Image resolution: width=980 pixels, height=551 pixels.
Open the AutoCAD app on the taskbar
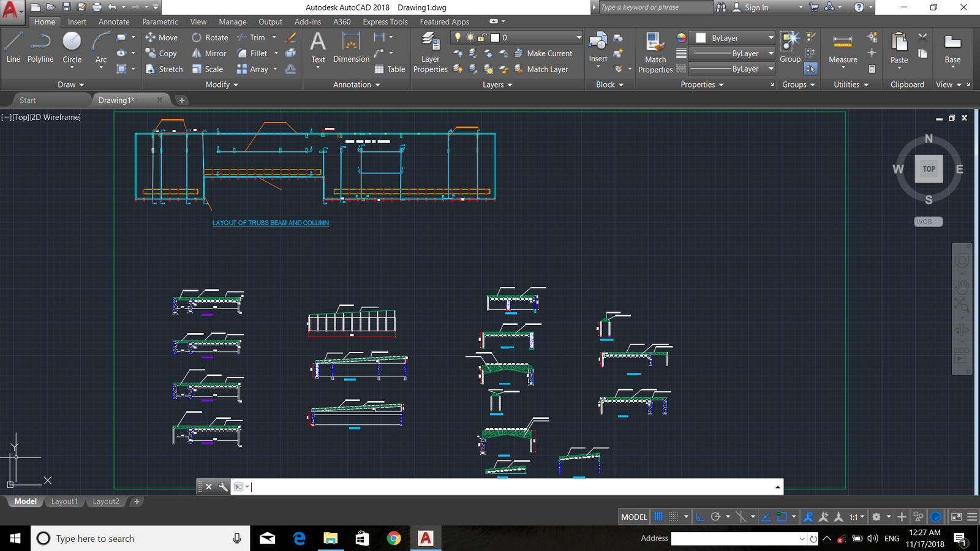[x=426, y=539]
